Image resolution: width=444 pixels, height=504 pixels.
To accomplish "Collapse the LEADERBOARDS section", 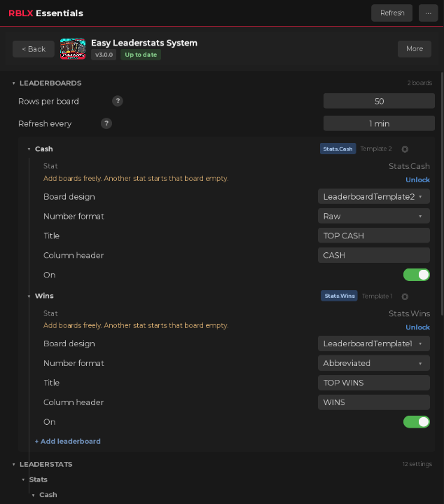I will tap(14, 83).
